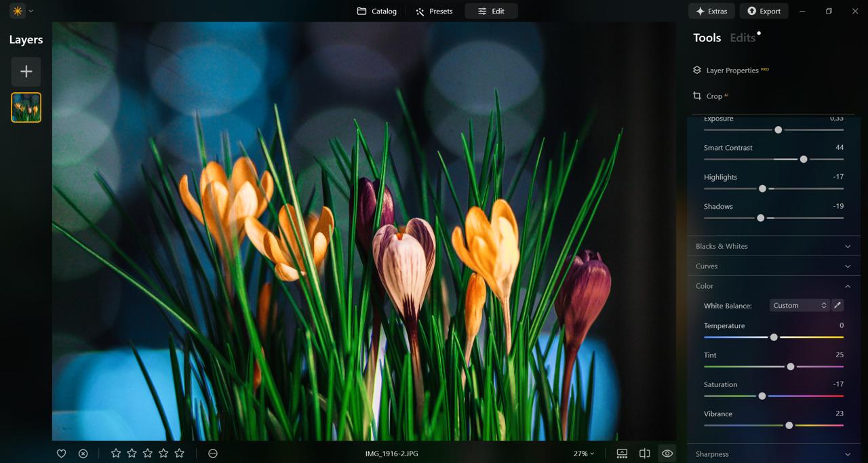Click the add new layer plus button
The image size is (868, 463).
26,72
